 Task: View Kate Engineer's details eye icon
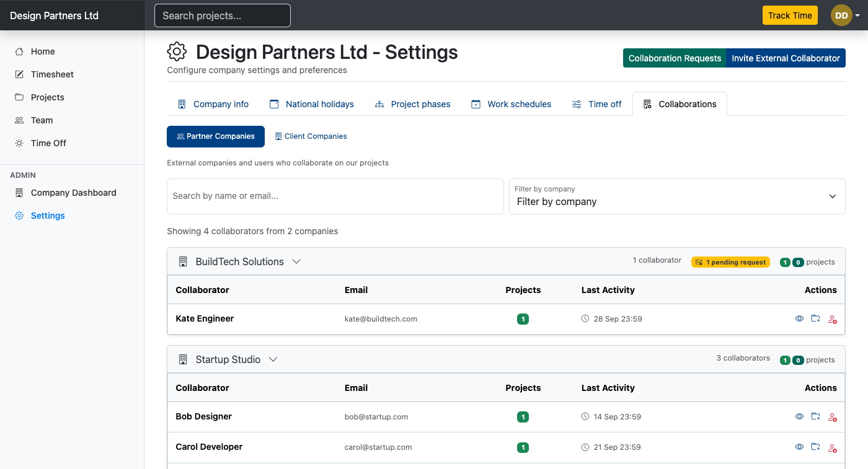pos(799,318)
